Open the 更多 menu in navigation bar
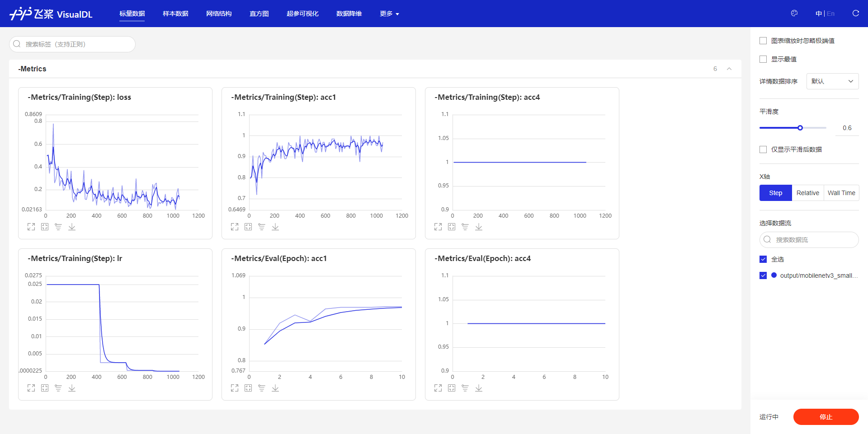The height and width of the screenshot is (434, 868). click(x=389, y=14)
